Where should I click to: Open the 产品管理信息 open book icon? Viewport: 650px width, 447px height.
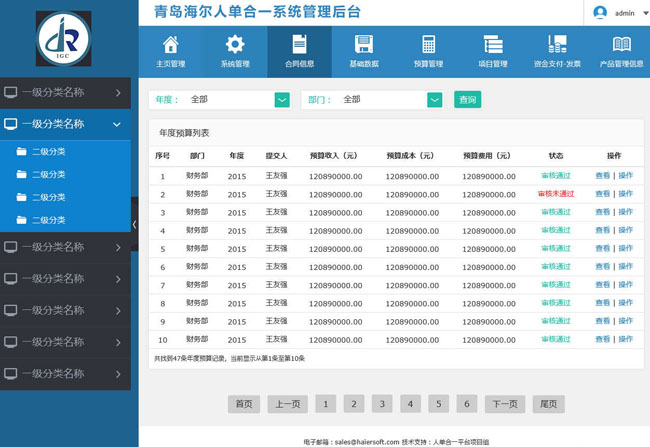coord(621,44)
